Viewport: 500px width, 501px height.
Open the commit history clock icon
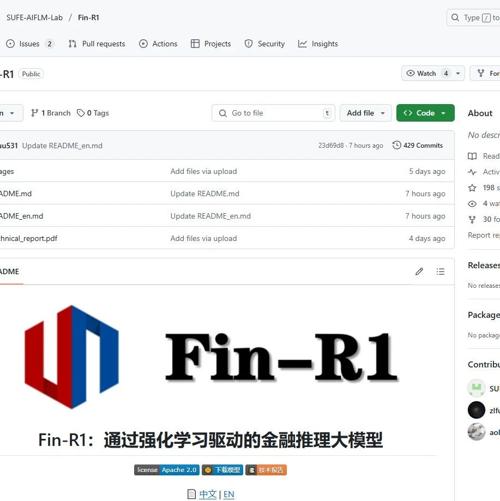[396, 145]
